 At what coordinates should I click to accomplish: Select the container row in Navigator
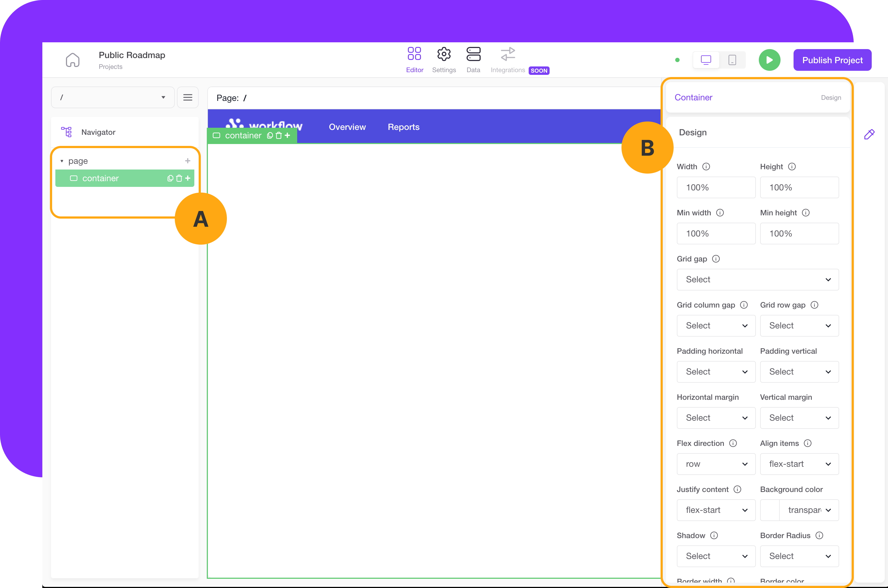click(x=125, y=178)
